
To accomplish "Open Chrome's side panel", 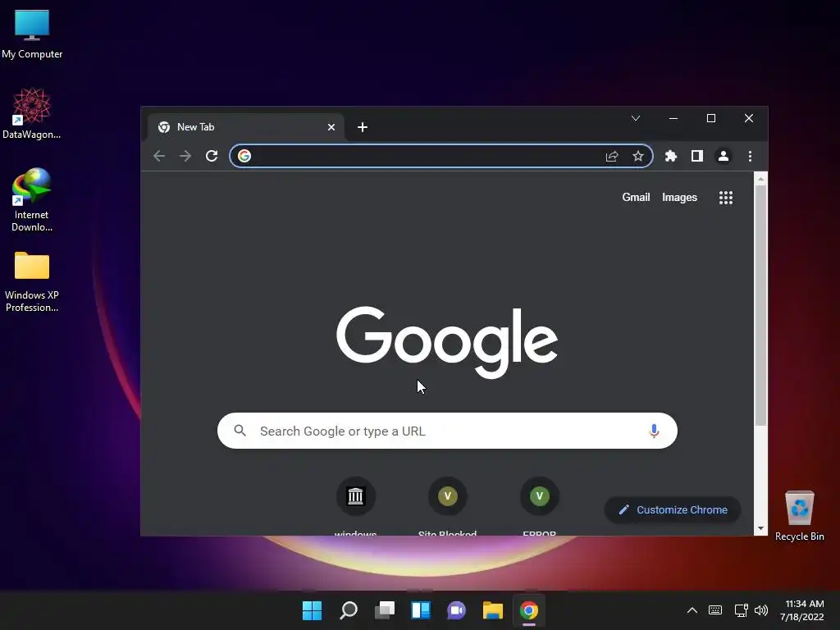I will coord(697,156).
